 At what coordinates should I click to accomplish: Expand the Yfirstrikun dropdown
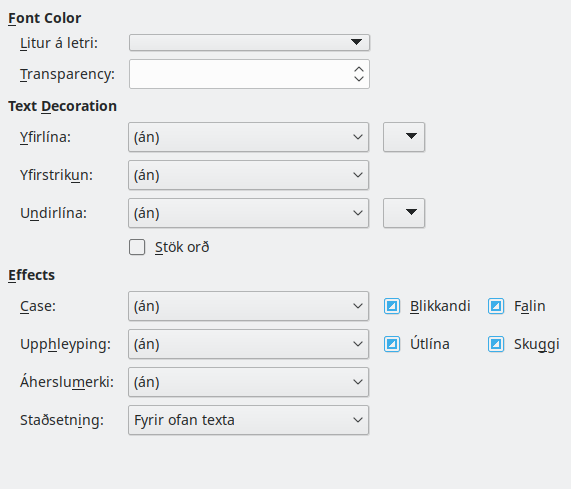[248, 175]
